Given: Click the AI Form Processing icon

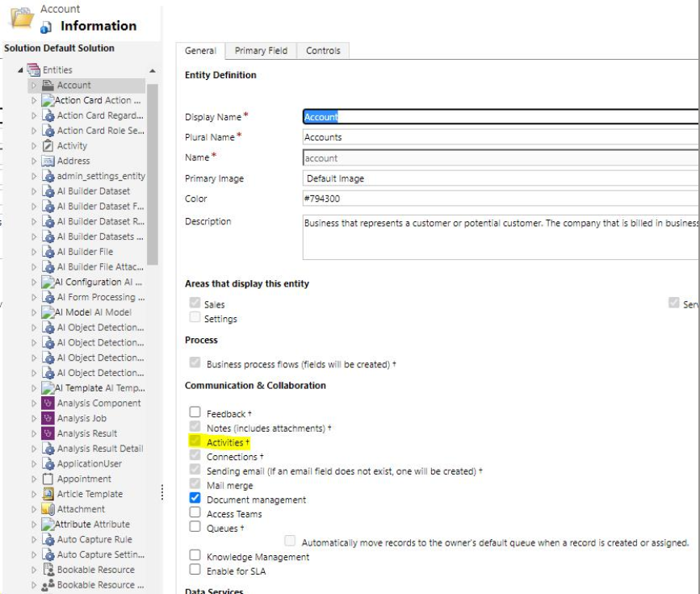Looking at the screenshot, I should [48, 297].
